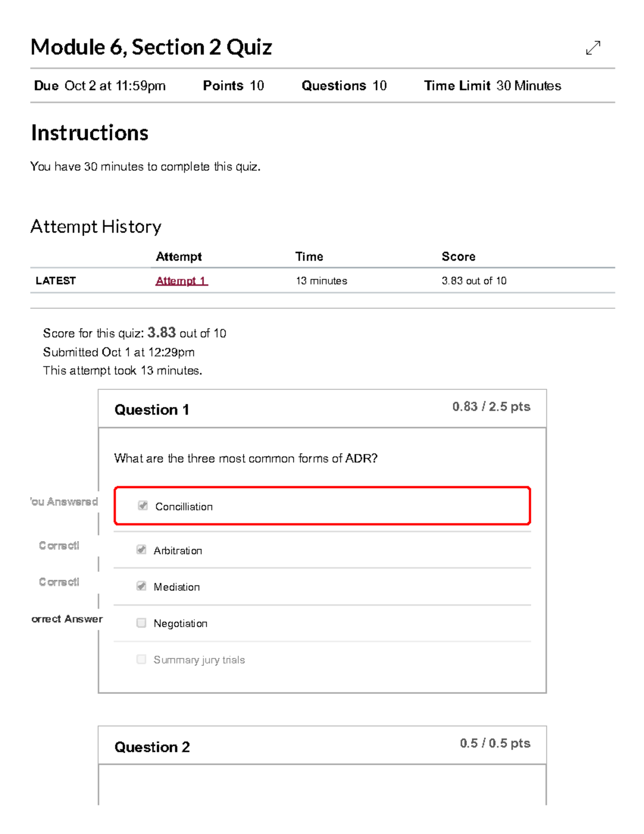Toggle the Mediation answer checkbox
This screenshot has height=834, width=644.
(142, 586)
